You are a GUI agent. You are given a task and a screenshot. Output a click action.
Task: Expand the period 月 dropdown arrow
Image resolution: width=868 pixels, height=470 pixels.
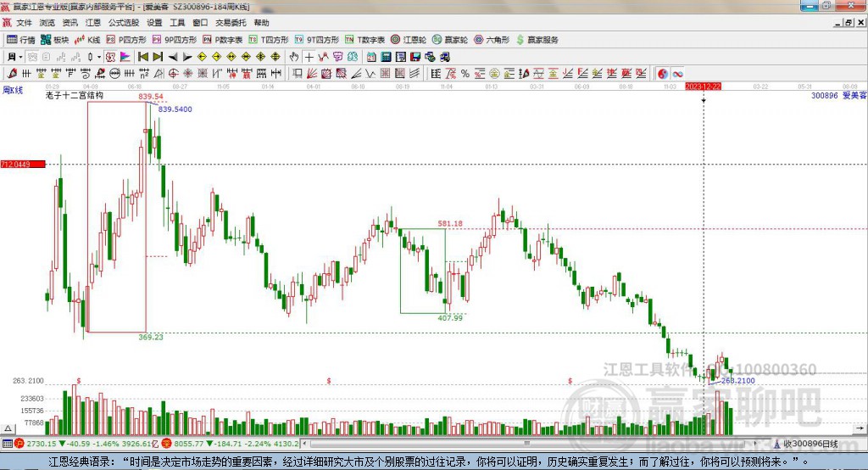pyautogui.click(x=20, y=57)
